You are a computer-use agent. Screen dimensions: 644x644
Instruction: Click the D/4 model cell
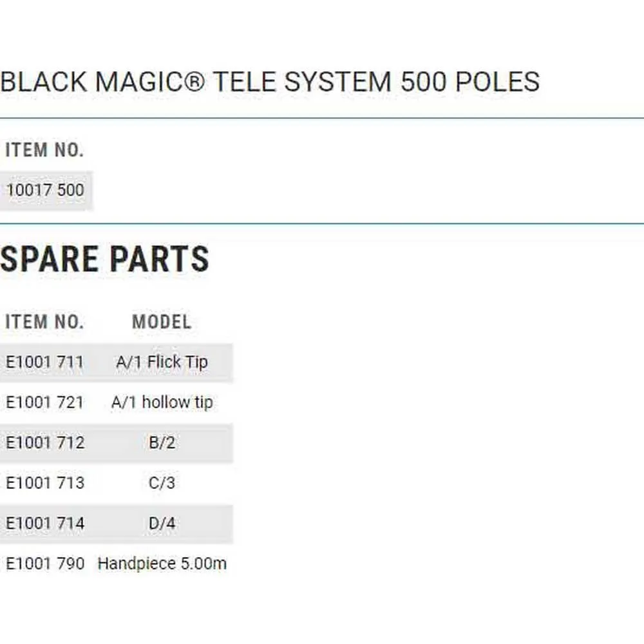pyautogui.click(x=162, y=524)
